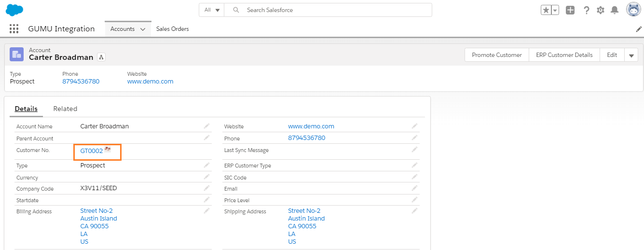
Task: Edit Currency field pencil icon
Action: coord(206,177)
